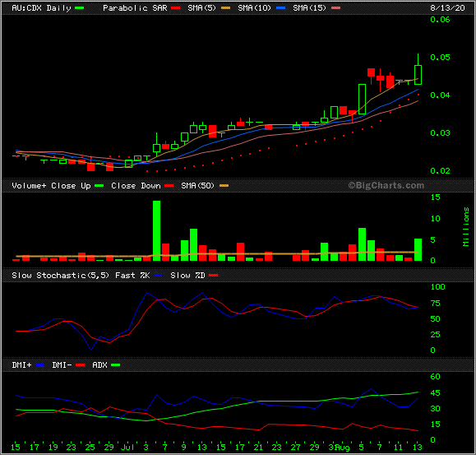476x455 pixels.
Task: Click the blue DMI+ legend swatch
Action: 40,365
